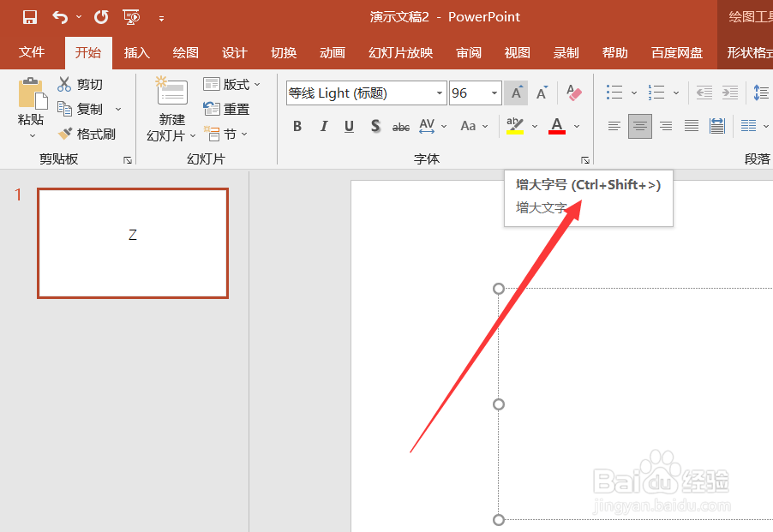Open character spacing with the AV icon
Viewport: 773px width, 532px height.
point(428,126)
